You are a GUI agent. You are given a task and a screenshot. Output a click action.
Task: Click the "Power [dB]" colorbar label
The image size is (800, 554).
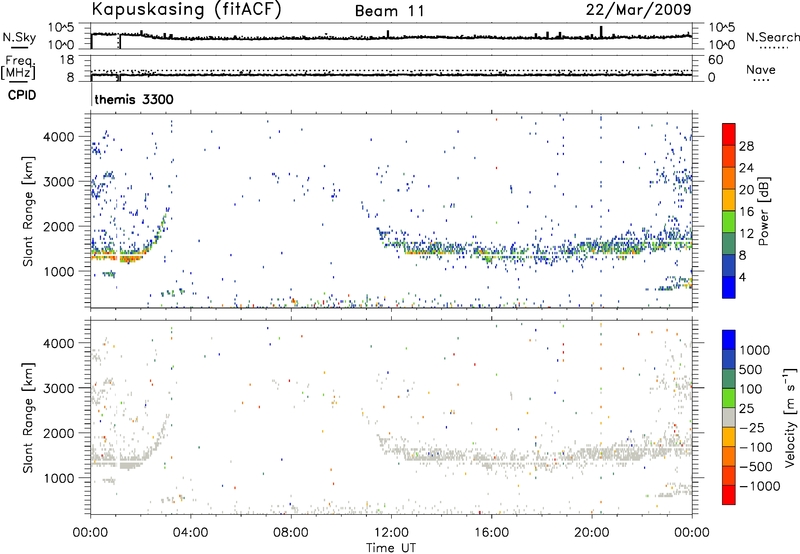[x=763, y=211]
